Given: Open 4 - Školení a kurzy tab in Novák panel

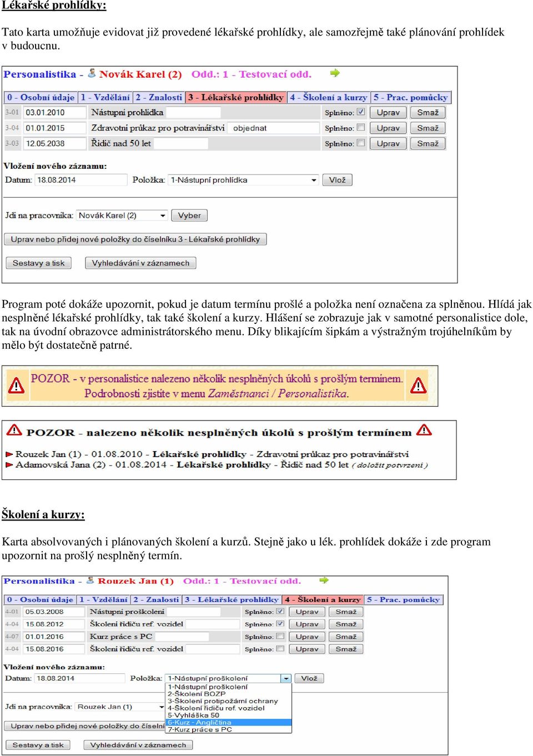Looking at the screenshot, I should (x=328, y=97).
